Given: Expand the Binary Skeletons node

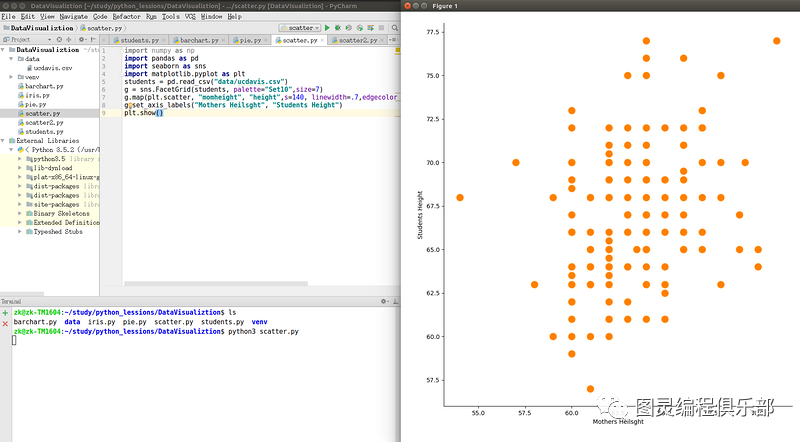Looking at the screenshot, I should click(x=20, y=213).
